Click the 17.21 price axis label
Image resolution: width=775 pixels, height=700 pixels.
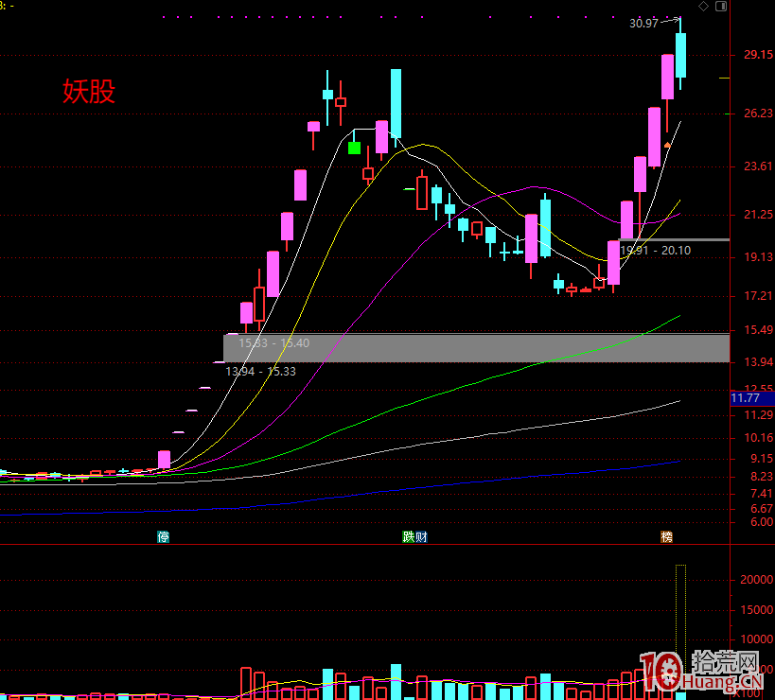click(758, 296)
